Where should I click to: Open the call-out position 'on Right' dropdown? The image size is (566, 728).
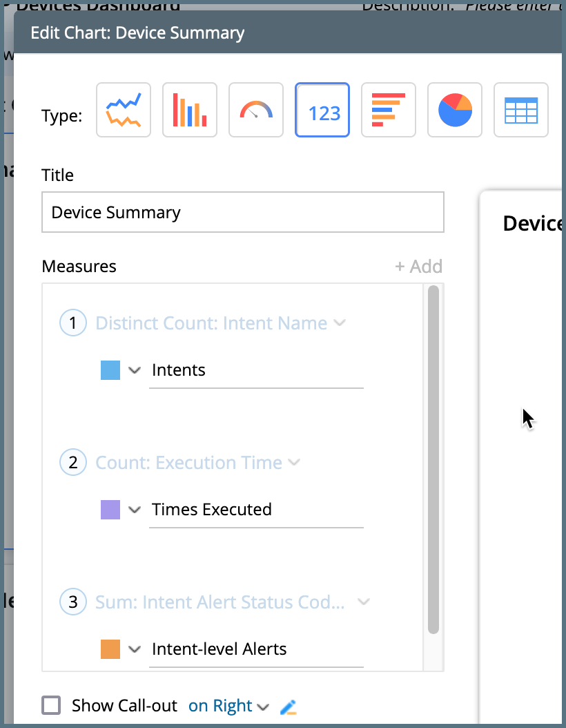(x=228, y=706)
